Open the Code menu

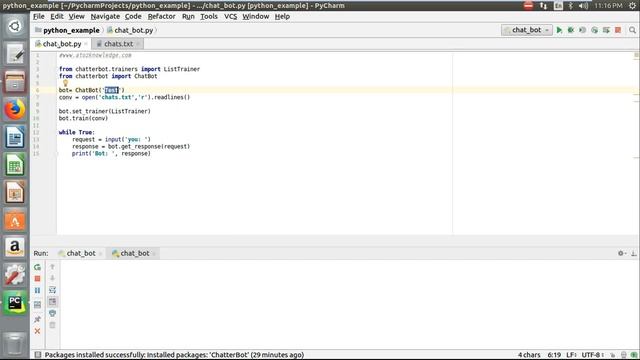click(133, 16)
